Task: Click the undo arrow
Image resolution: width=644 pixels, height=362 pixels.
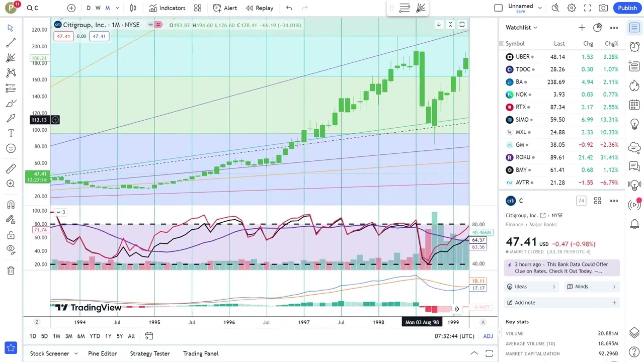Action: point(289,8)
